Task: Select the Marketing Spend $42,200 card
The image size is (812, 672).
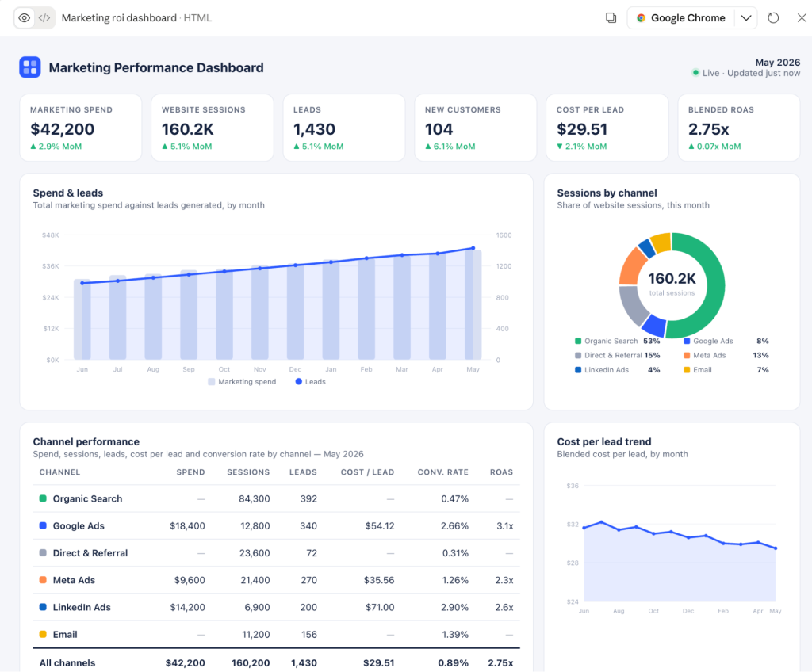Action: 80,128
